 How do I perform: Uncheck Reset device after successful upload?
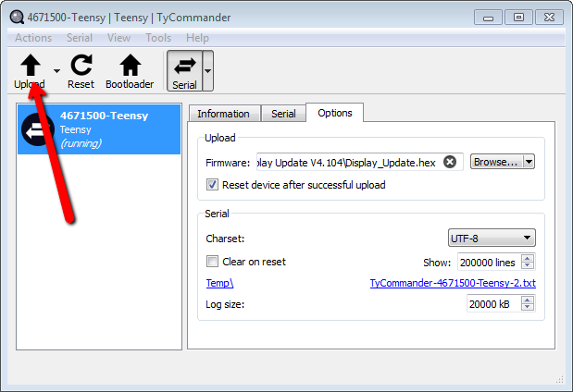(x=212, y=185)
